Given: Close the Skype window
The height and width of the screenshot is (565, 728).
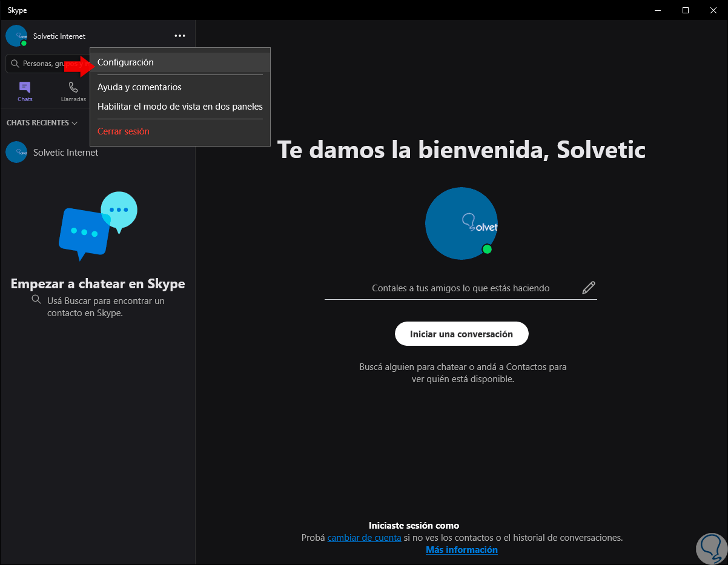Looking at the screenshot, I should click(x=713, y=10).
